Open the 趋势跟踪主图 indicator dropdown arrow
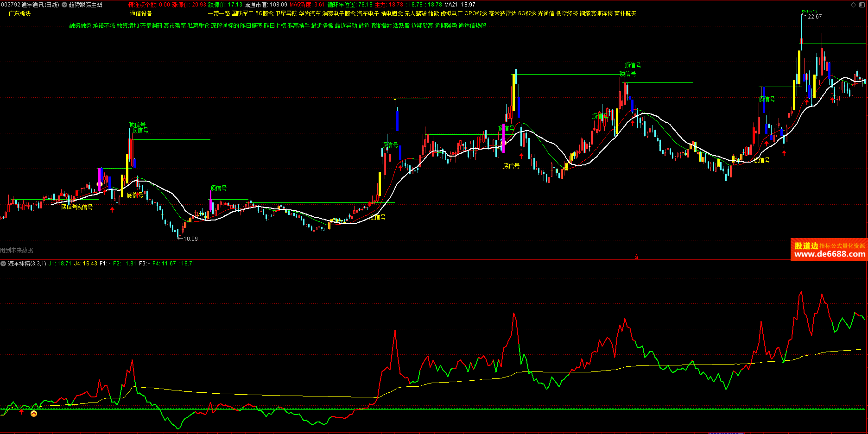The image size is (868, 434). [64, 5]
